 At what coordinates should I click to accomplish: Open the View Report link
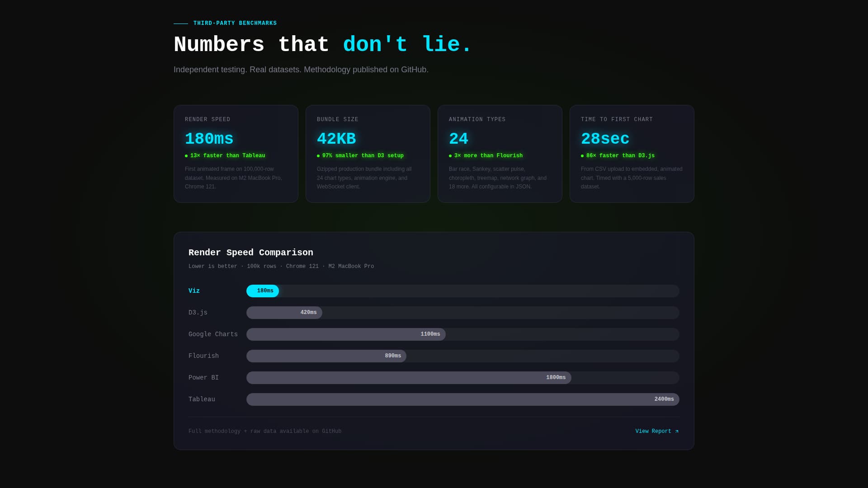pyautogui.click(x=657, y=431)
